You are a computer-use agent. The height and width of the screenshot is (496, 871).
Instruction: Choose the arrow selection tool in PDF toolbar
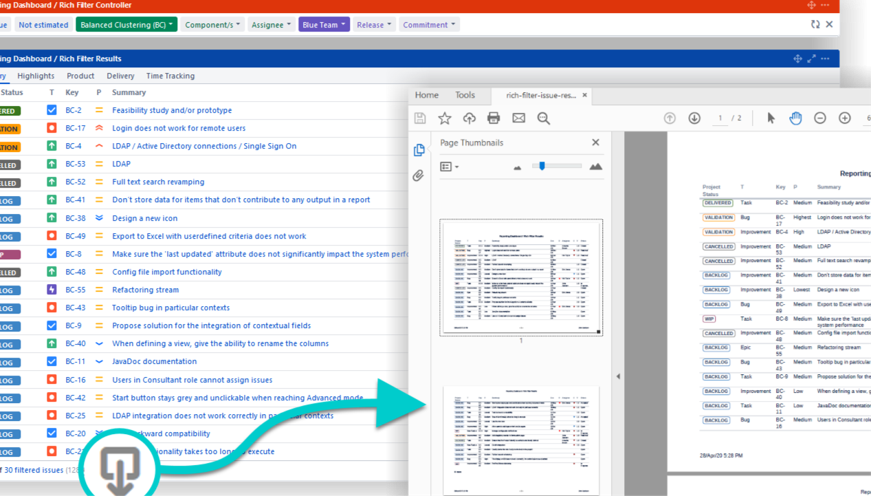[770, 118]
